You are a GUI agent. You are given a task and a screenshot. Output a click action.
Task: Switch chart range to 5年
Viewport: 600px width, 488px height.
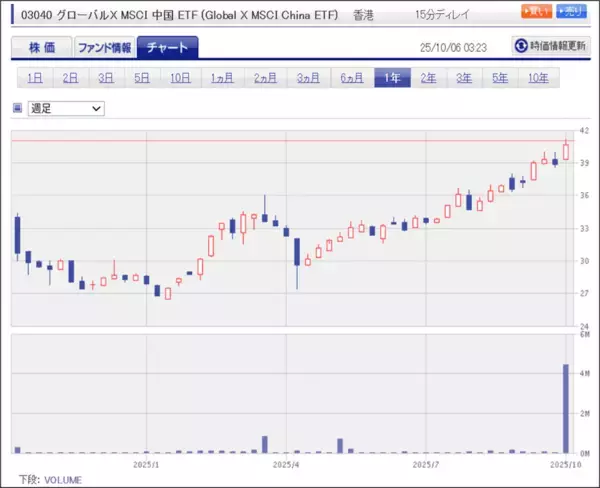[499, 77]
